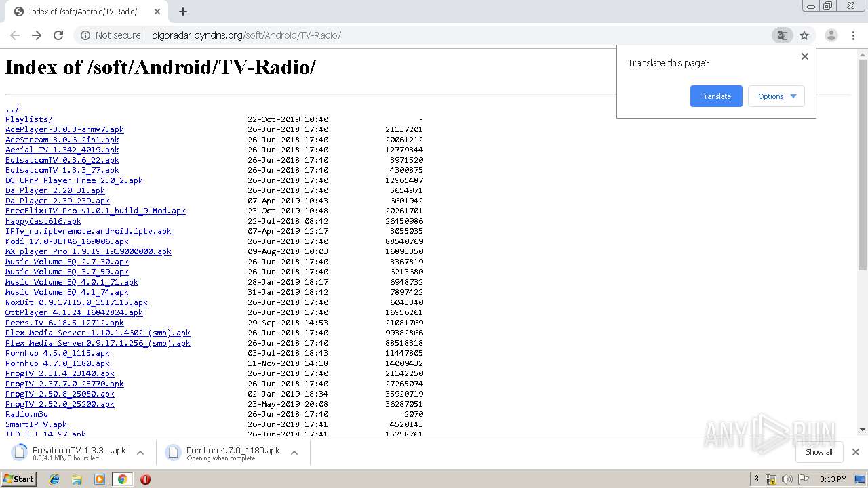
Task: View site info via Not secure icon
Action: pyautogui.click(x=85, y=35)
